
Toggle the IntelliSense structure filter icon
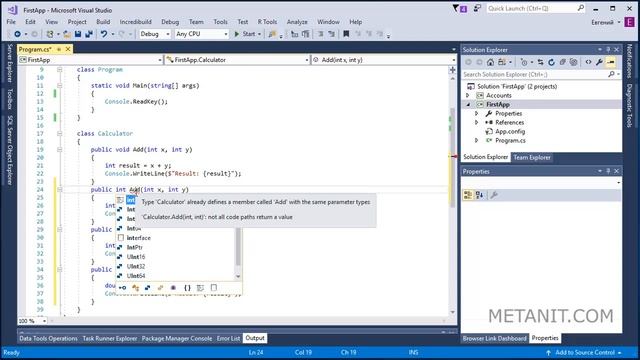tap(147, 288)
